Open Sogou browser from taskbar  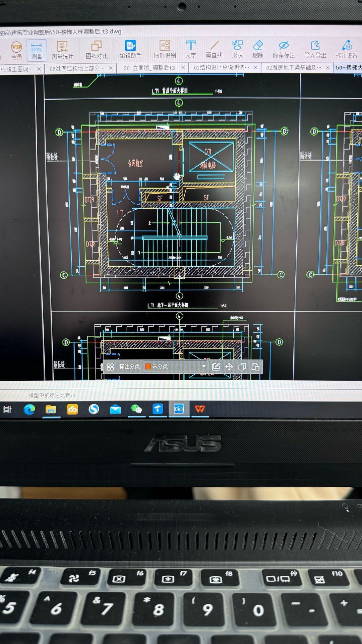point(94,409)
